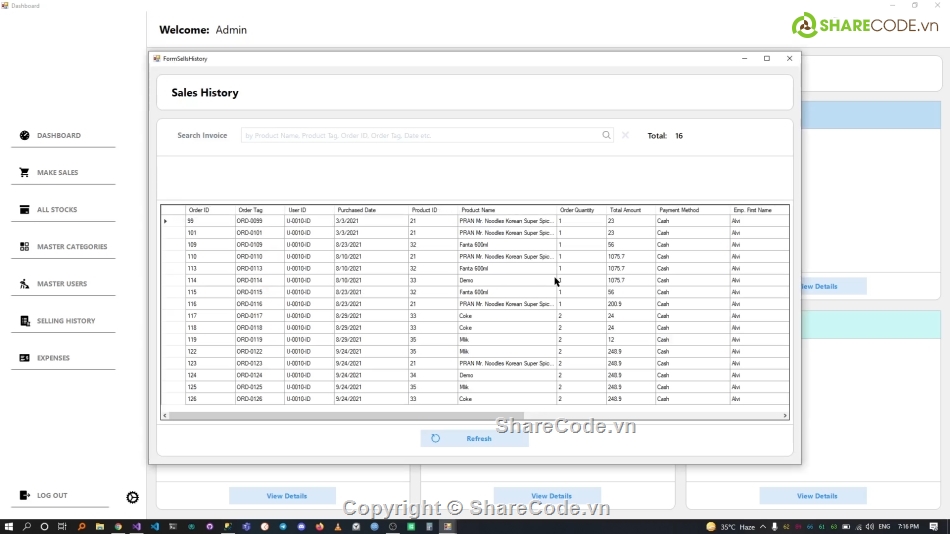Click the Expenses card icon

pyautogui.click(x=24, y=358)
